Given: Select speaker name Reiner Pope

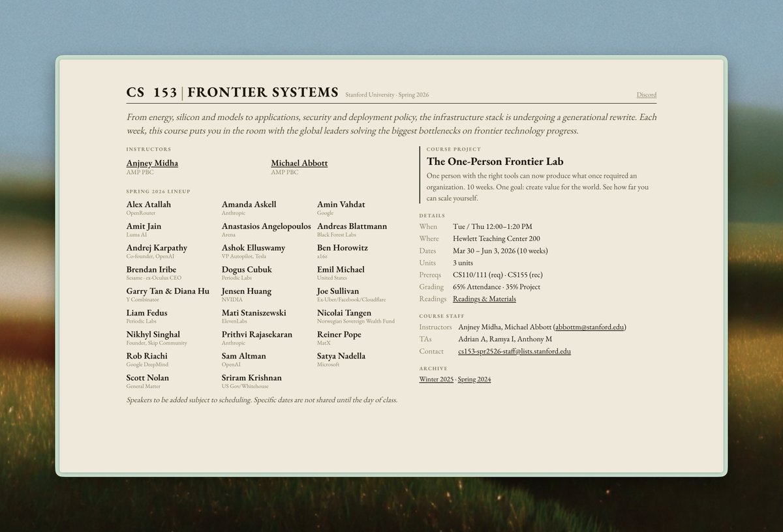Looking at the screenshot, I should pos(339,334).
